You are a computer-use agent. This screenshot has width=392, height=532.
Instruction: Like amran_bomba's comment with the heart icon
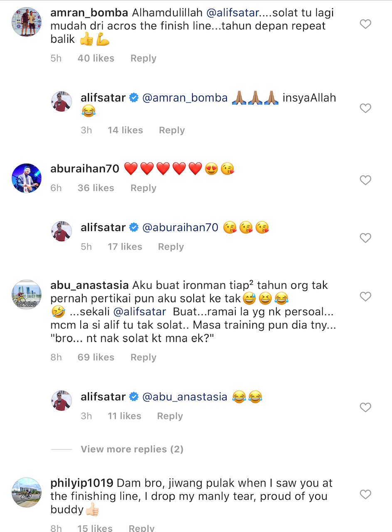pyautogui.click(x=365, y=24)
